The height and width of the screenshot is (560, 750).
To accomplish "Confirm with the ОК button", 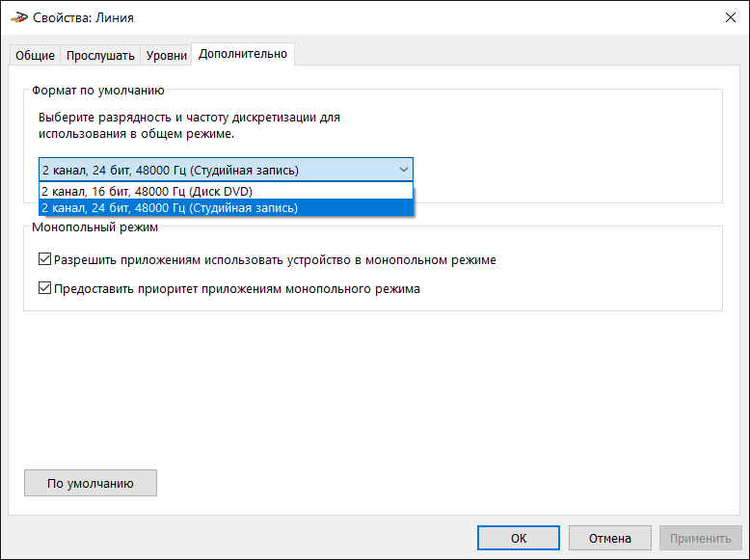I will coord(519,538).
